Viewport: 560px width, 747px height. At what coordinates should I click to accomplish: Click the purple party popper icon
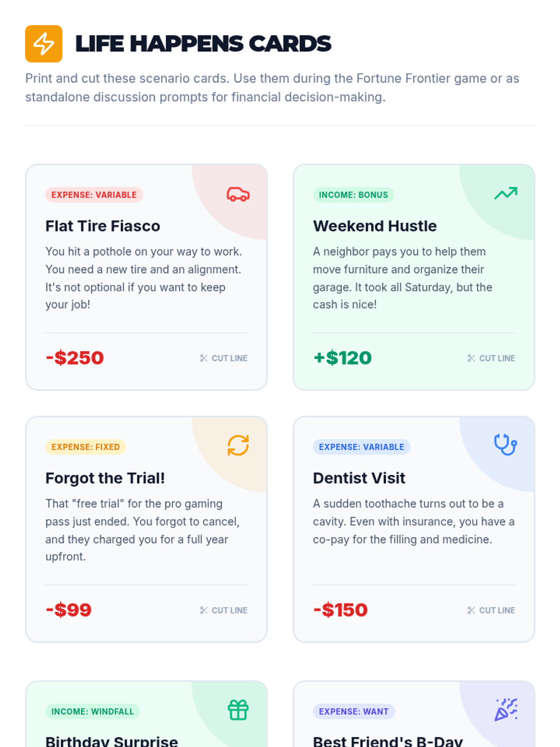505,710
